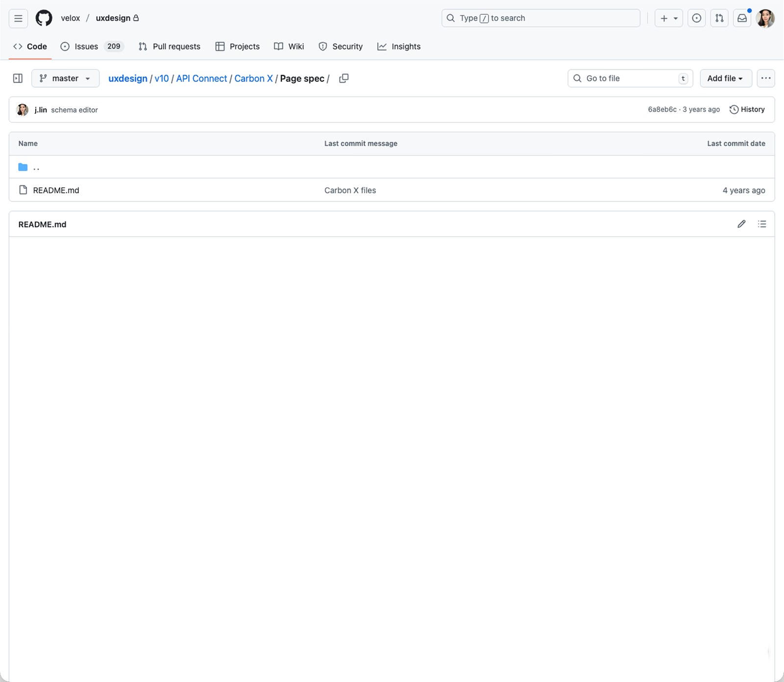The image size is (784, 682).
Task: Open the velox owner link
Action: [70, 18]
